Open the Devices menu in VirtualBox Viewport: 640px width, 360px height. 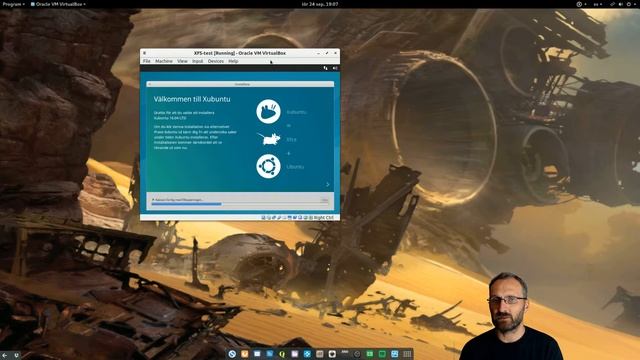pos(216,61)
